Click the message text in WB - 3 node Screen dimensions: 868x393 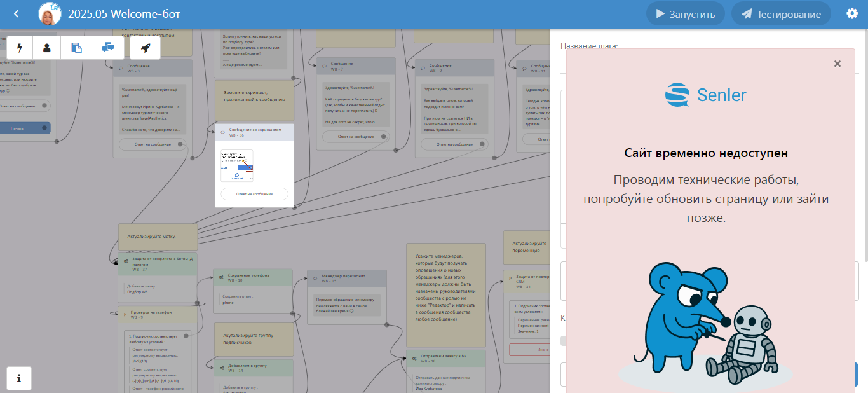(153, 109)
